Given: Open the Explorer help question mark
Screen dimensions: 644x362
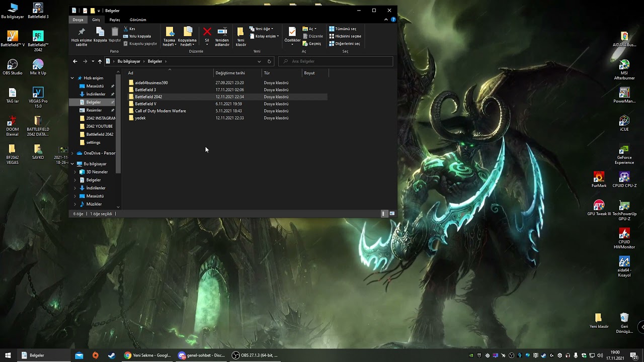Looking at the screenshot, I should (393, 20).
